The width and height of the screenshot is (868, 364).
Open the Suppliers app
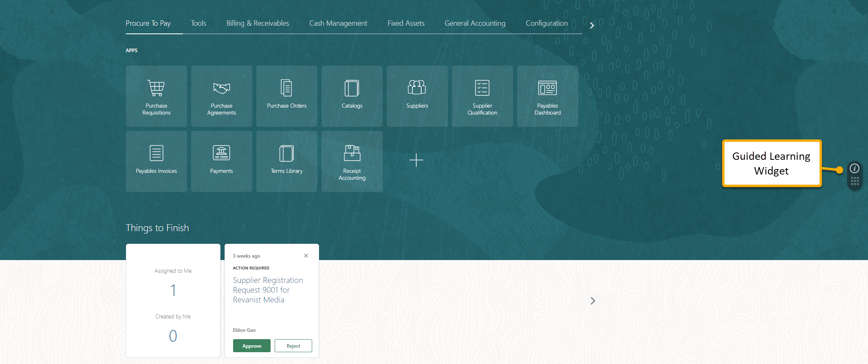(x=417, y=96)
